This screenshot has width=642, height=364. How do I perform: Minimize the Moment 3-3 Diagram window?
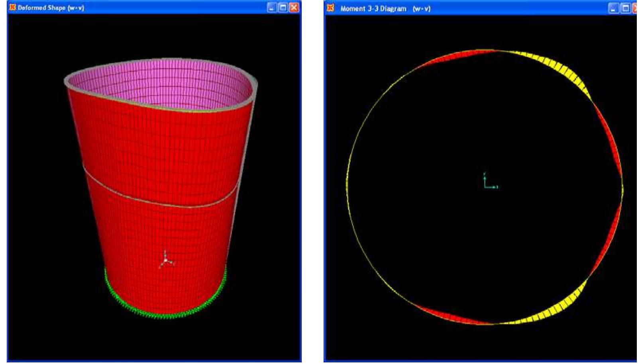click(x=614, y=8)
